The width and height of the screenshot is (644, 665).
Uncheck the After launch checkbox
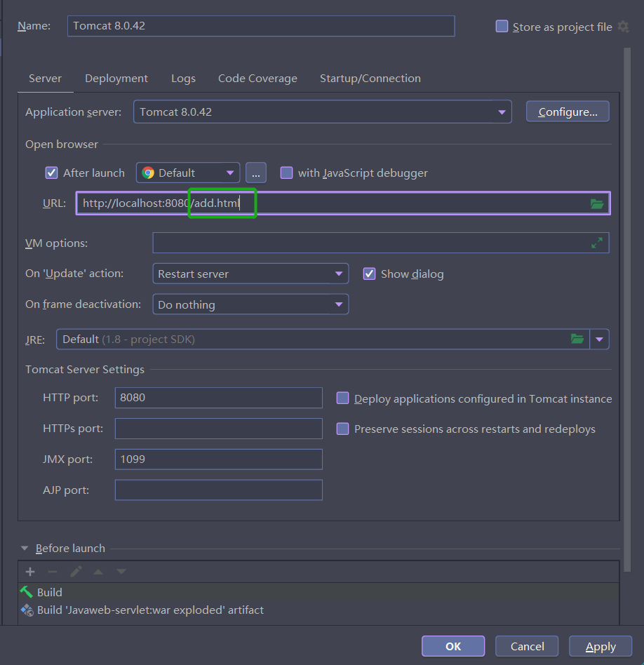[x=51, y=173]
